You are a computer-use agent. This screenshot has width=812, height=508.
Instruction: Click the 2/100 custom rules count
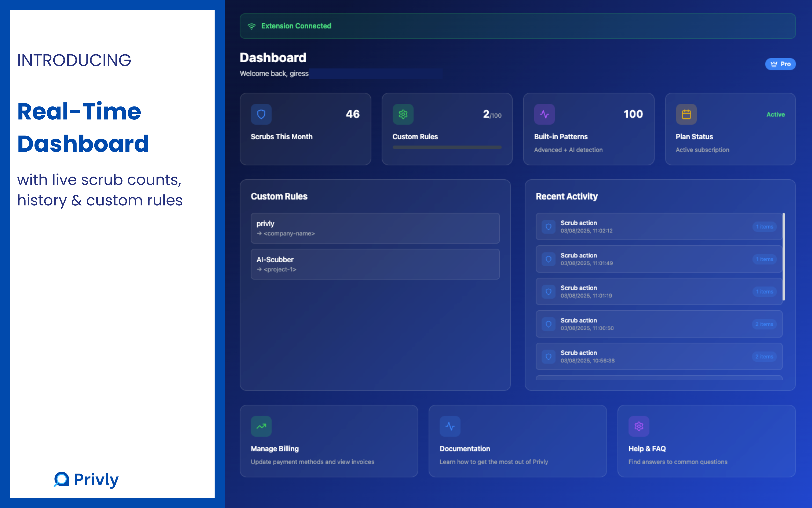492,115
